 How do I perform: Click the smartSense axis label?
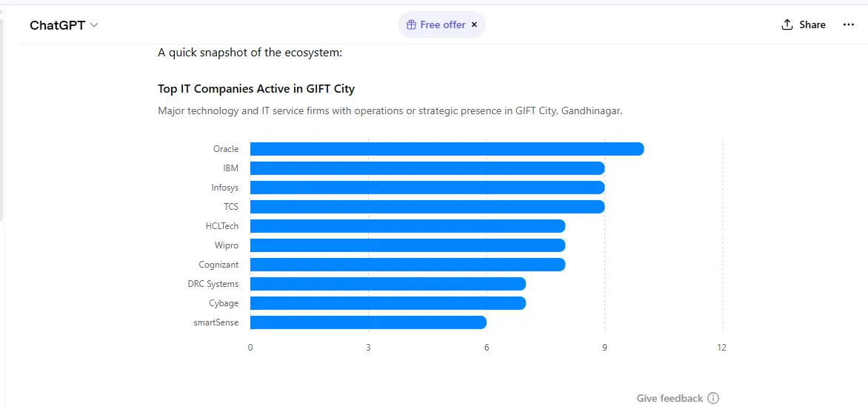216,322
